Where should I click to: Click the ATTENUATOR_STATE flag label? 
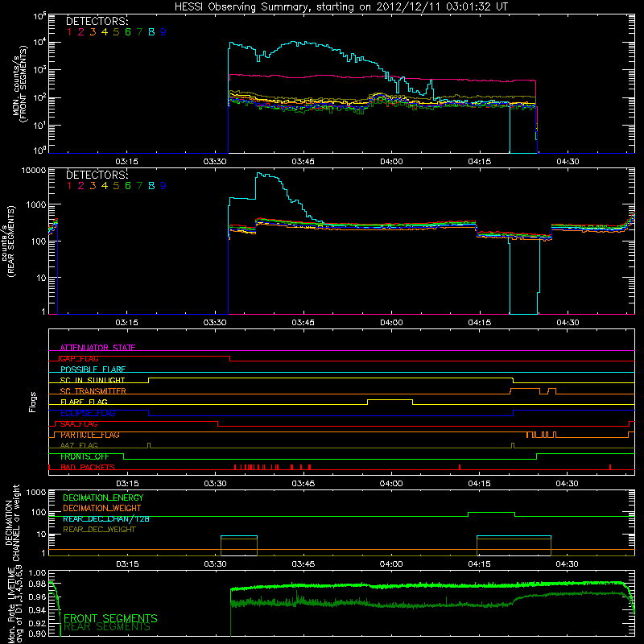[x=97, y=348]
